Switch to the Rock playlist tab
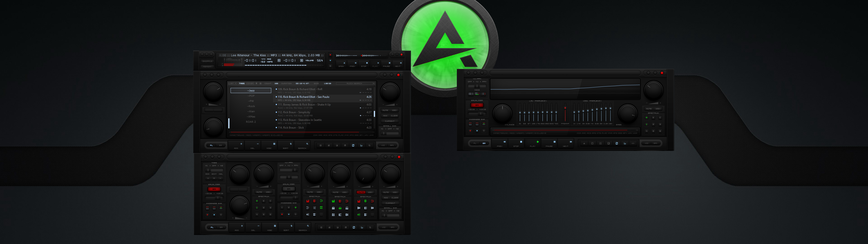Screen dimensions: 868x244 [x=251, y=106]
